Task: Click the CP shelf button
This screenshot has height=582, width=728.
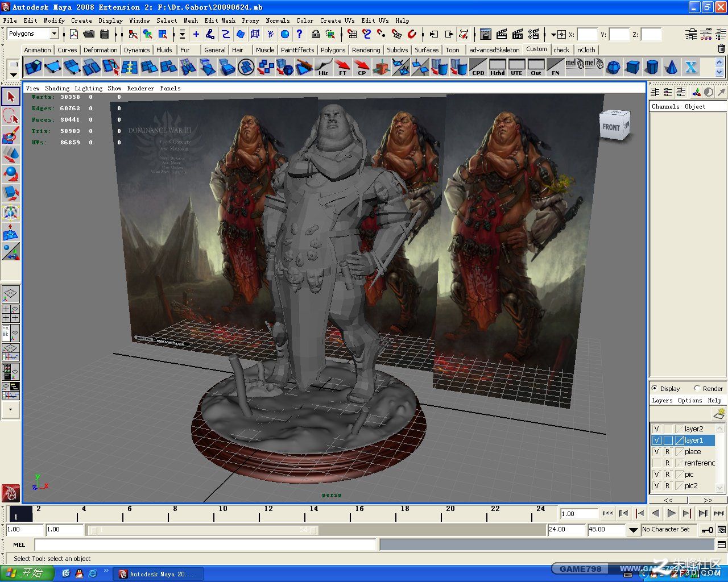Action: coord(362,67)
